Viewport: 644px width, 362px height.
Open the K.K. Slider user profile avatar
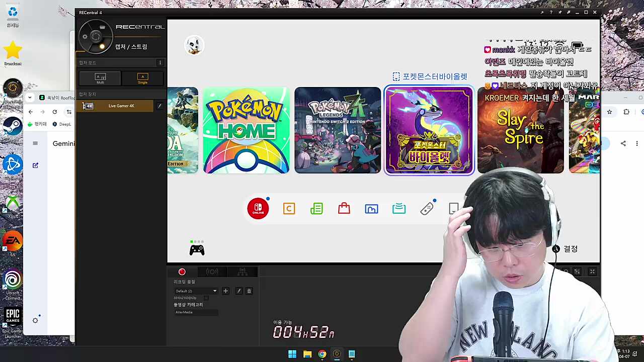point(194,45)
